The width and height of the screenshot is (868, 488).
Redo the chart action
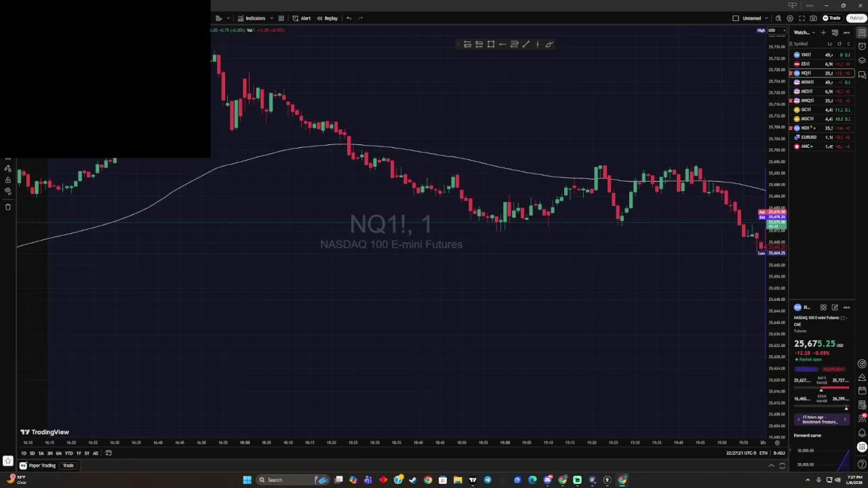coord(361,18)
